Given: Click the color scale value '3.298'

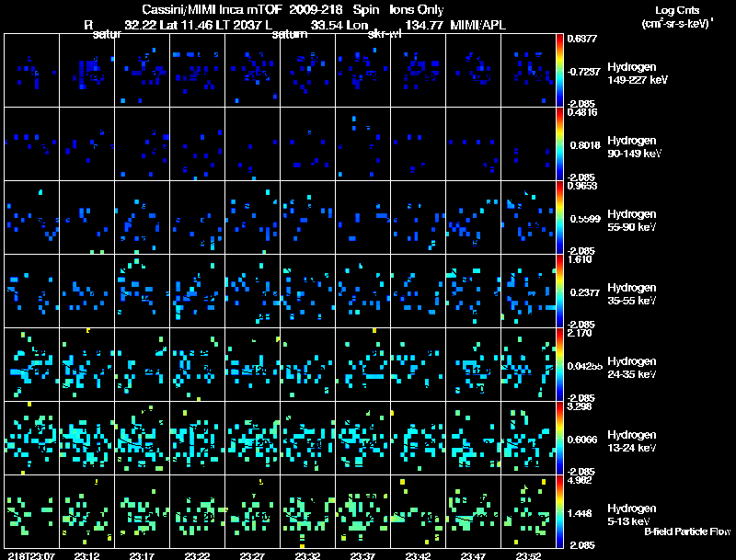Looking at the screenshot, I should 580,406.
